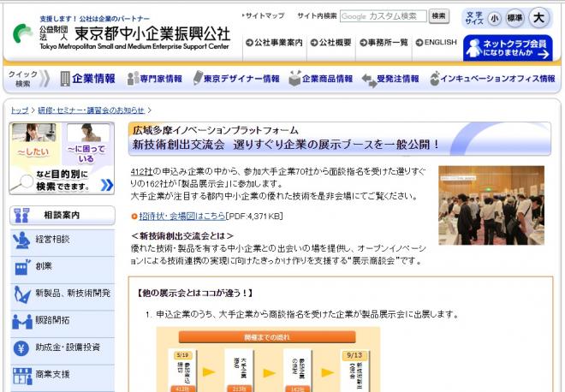The image size is (565, 392).
Task: Set font size to 大
Action: coord(538,18)
